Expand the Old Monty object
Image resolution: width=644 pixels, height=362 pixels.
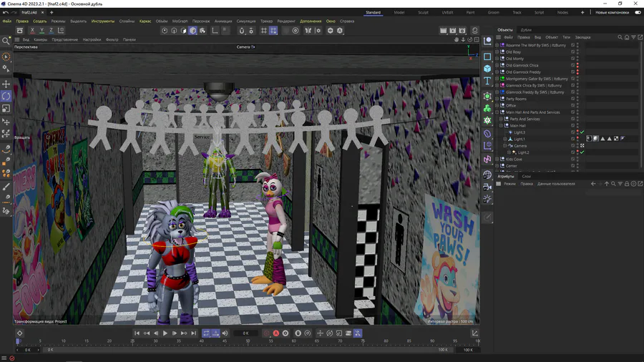point(497,59)
